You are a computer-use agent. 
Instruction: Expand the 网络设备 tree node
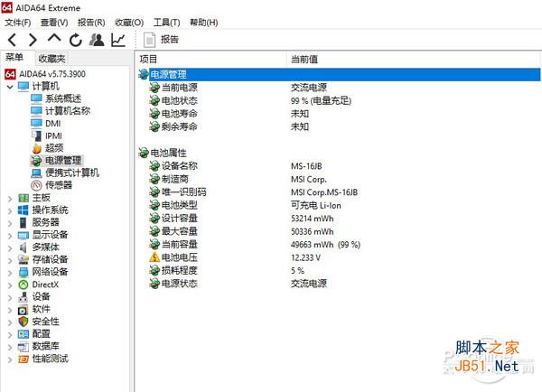click(x=10, y=273)
